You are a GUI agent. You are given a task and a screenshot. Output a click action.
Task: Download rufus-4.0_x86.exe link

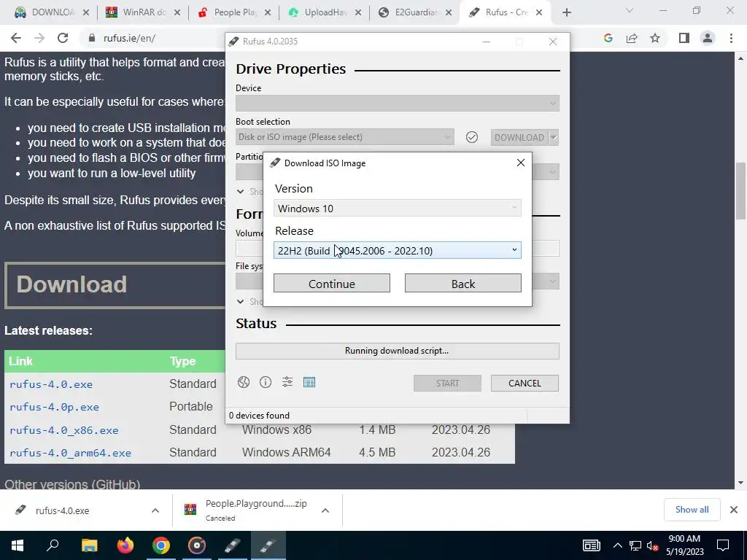[64, 430]
